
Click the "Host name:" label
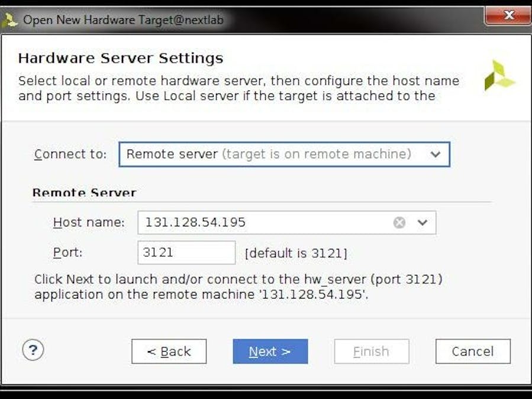pos(89,222)
